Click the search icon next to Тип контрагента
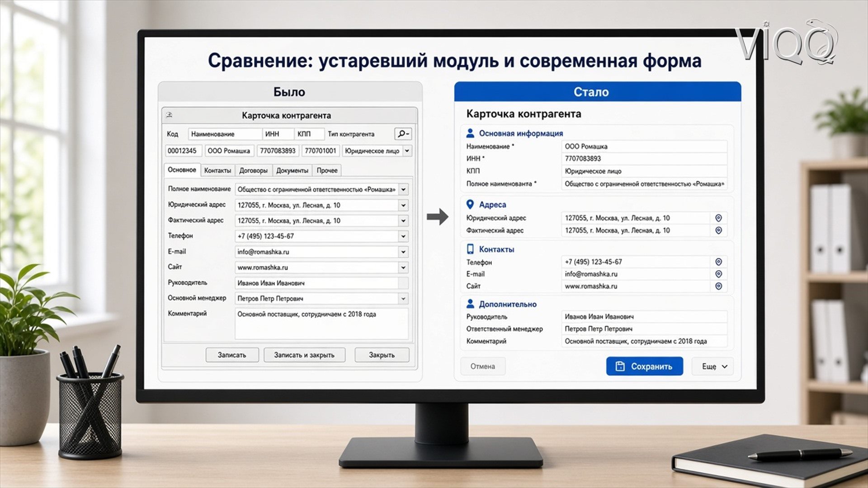 click(x=403, y=134)
